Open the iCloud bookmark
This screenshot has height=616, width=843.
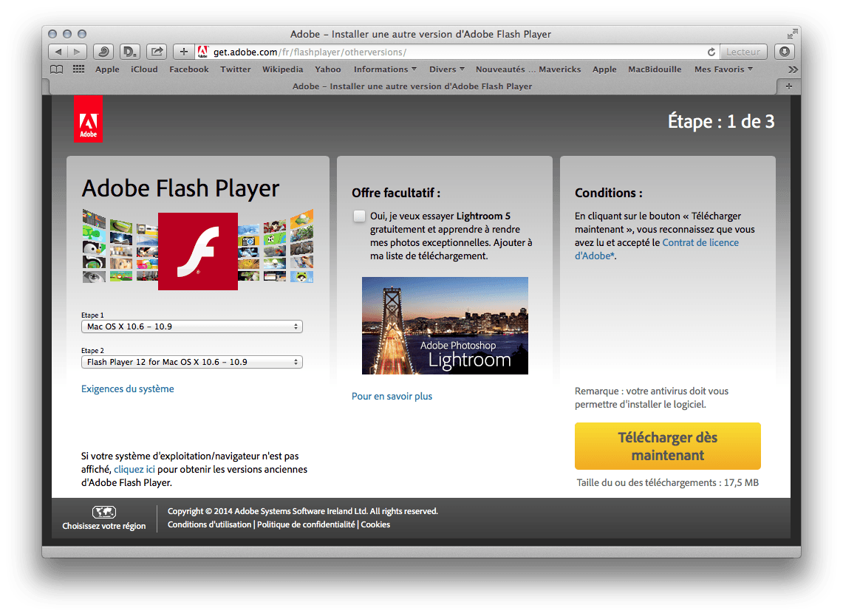[144, 69]
